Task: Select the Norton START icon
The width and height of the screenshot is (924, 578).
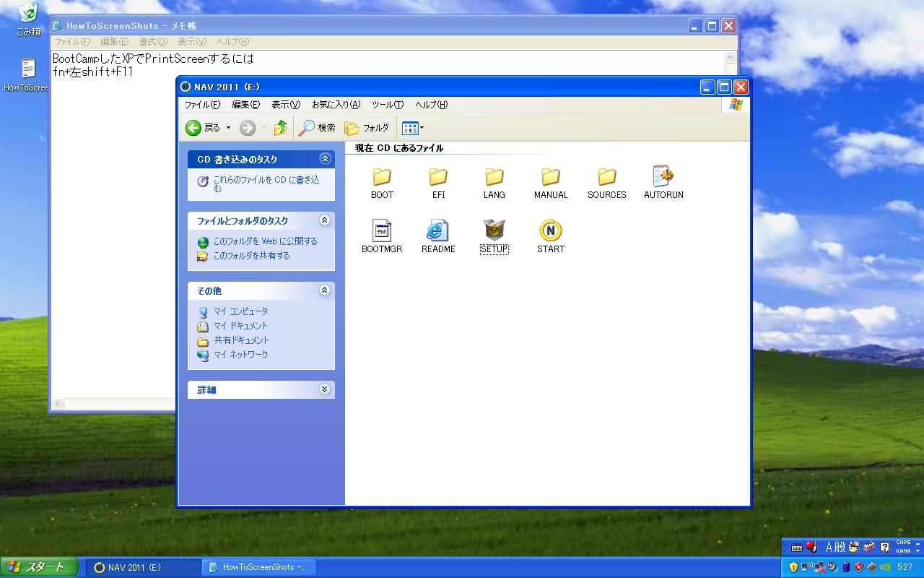Action: click(551, 230)
